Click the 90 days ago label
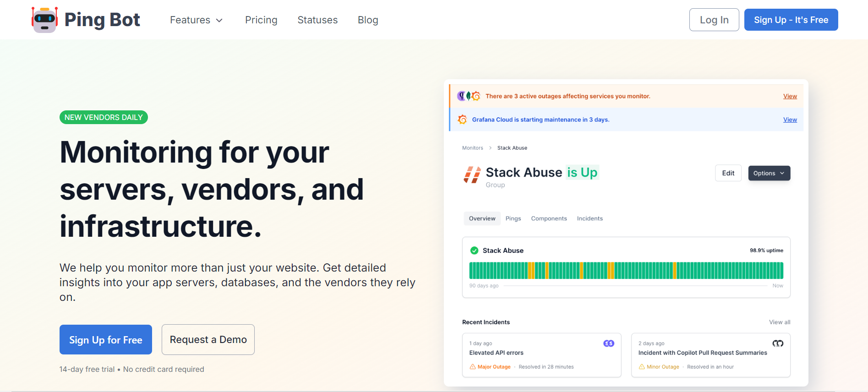Screen dimensions: 868x392 point(484,286)
